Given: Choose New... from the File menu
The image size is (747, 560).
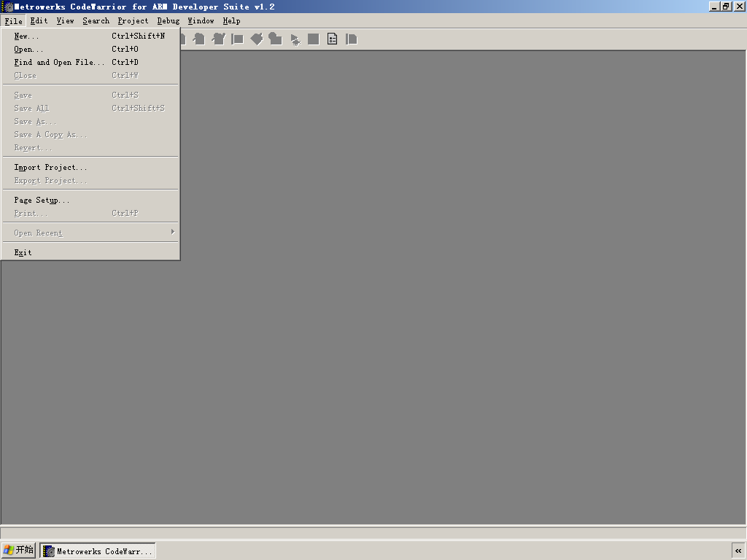Looking at the screenshot, I should tap(90, 36).
